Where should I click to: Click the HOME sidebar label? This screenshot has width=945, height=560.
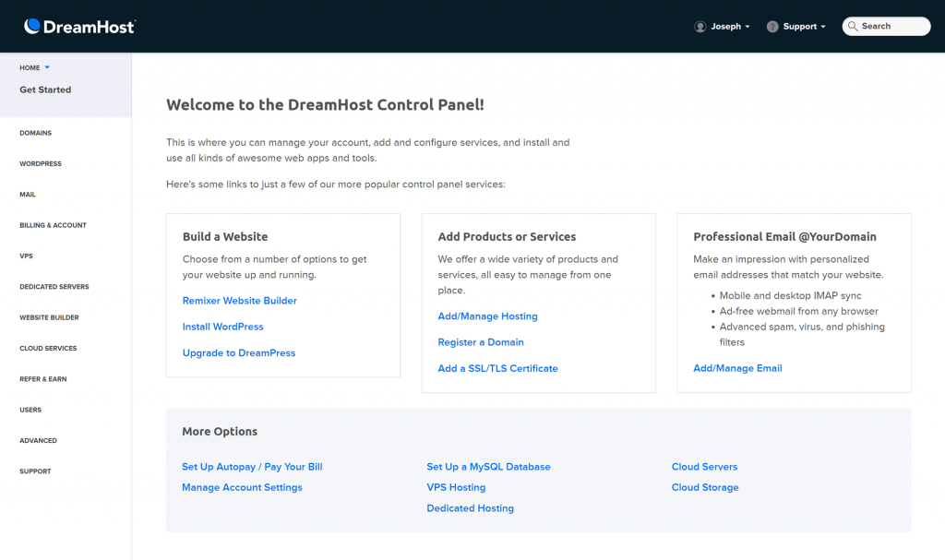pyautogui.click(x=30, y=68)
